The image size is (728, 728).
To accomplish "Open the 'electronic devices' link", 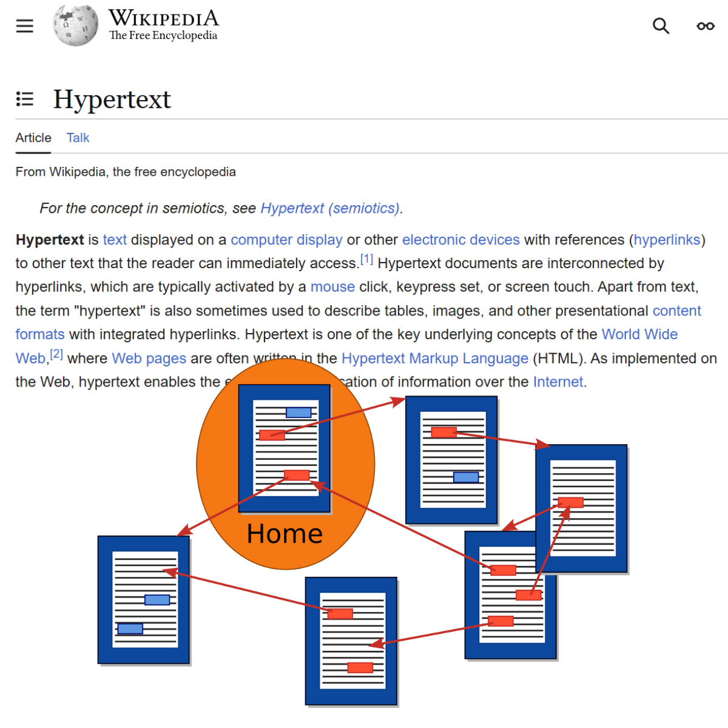I will (x=461, y=240).
